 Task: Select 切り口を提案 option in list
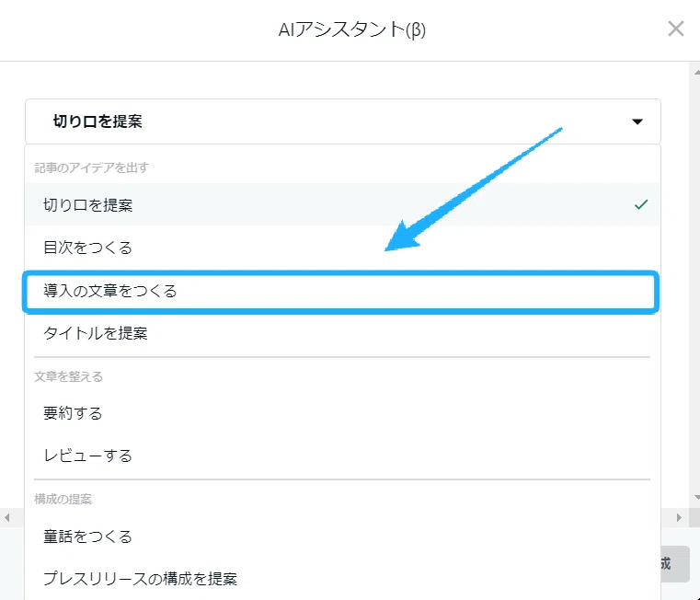342,204
